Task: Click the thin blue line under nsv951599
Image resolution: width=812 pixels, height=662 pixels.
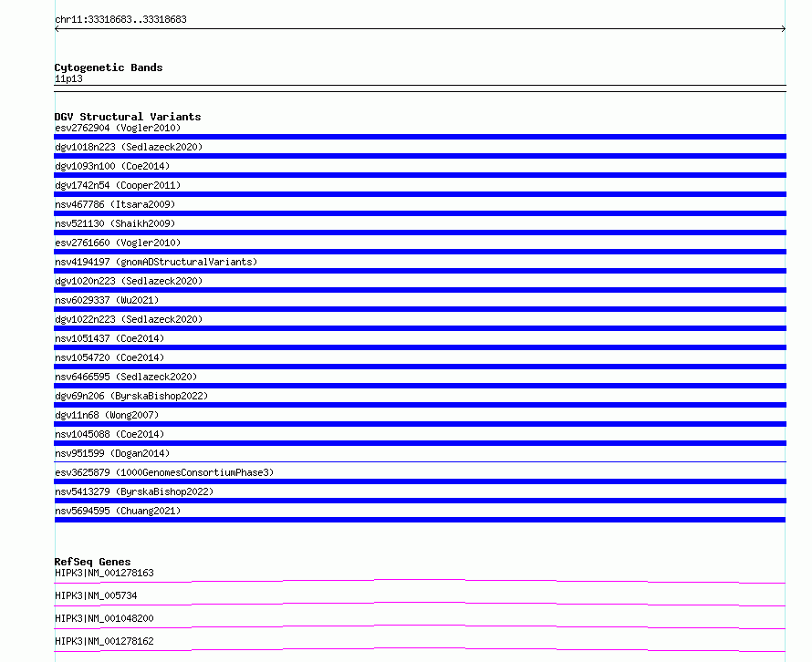Action: [420, 461]
